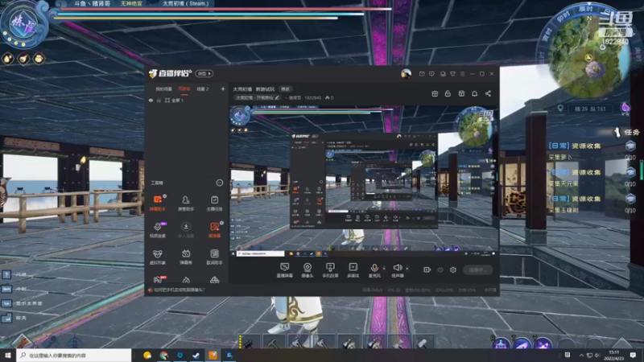Open the Steam icon in Windows taskbar

tap(196, 355)
